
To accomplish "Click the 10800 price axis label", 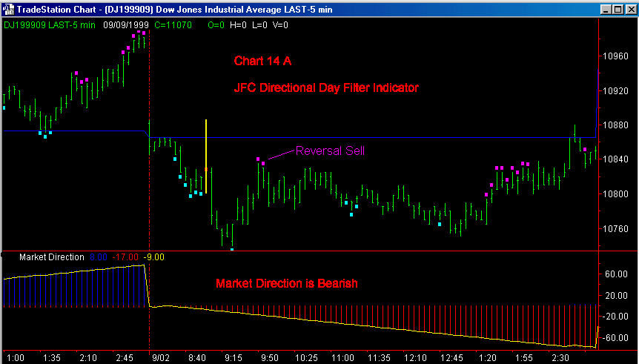I will [615, 194].
